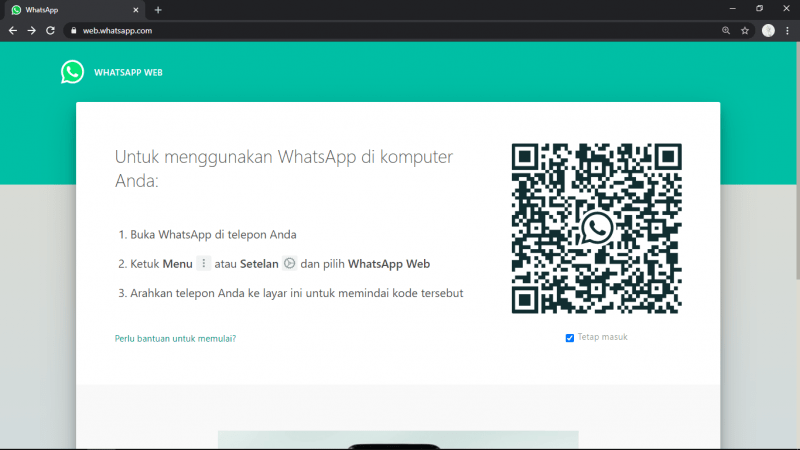Click the QR code image

[596, 228]
